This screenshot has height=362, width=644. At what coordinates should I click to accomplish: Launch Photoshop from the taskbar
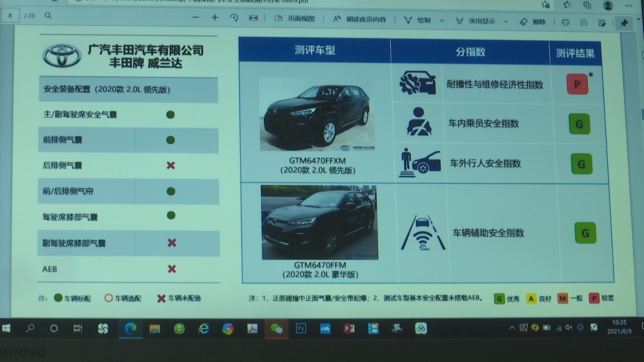tap(302, 329)
